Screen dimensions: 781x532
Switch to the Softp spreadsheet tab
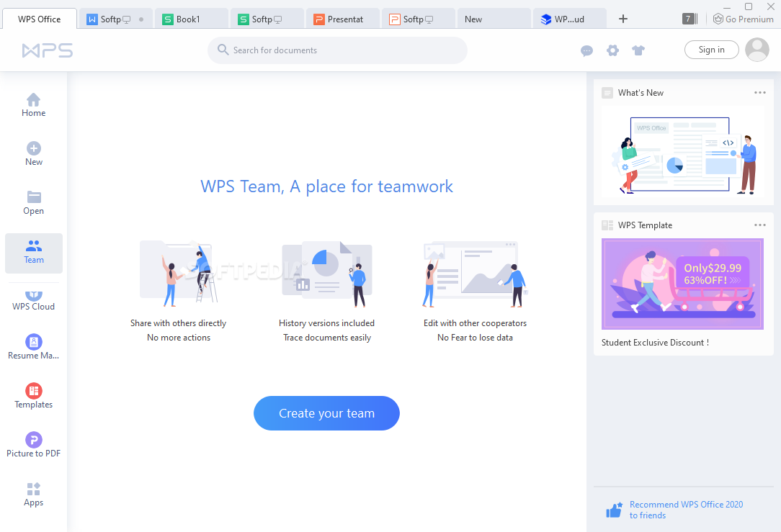(267, 19)
